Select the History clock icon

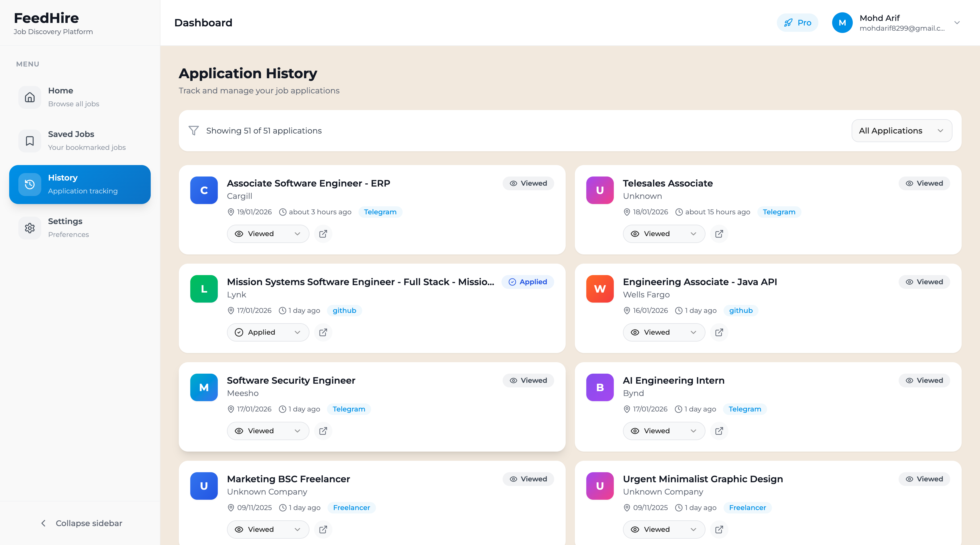point(29,184)
